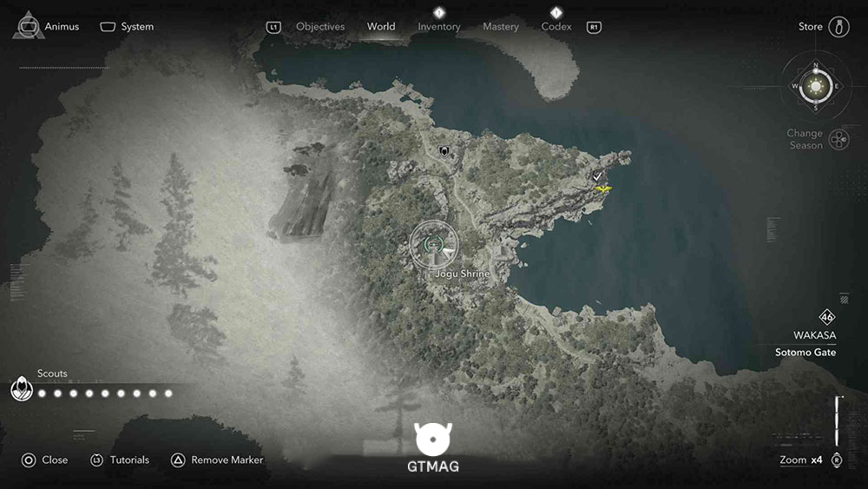The width and height of the screenshot is (868, 489).
Task: Click the region level 46 diamond icon
Action: tap(827, 317)
